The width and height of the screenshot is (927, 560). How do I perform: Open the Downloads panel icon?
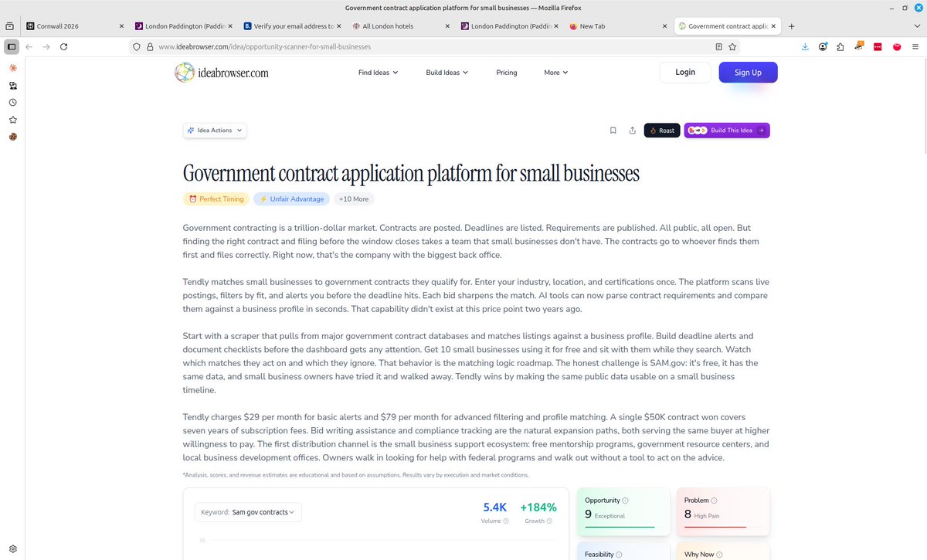(805, 46)
